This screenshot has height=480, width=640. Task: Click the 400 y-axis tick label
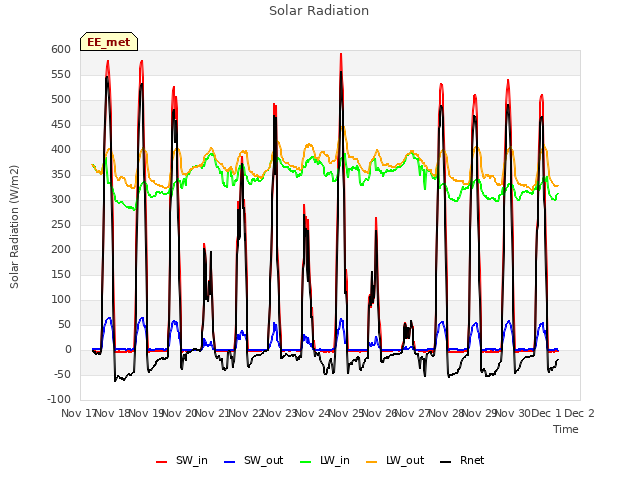61,149
